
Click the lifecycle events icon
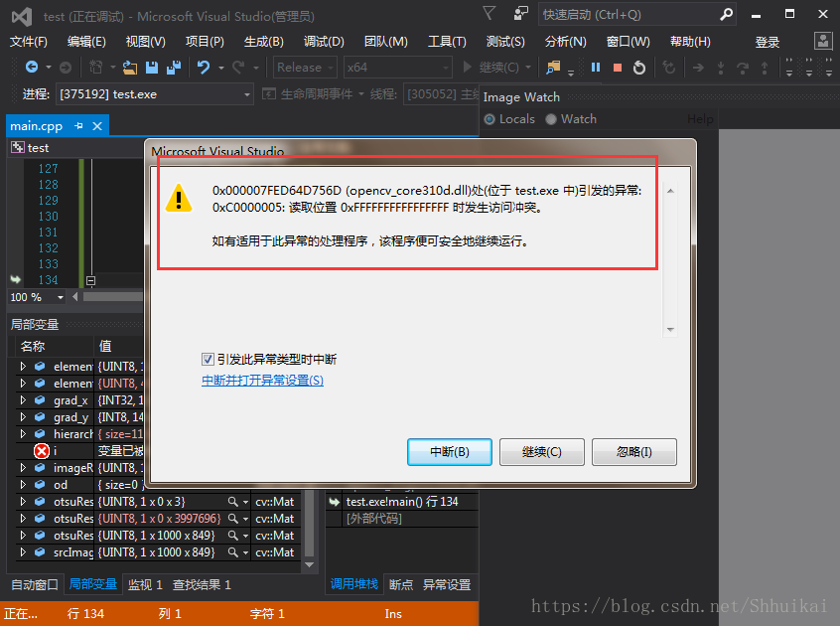coord(268,94)
